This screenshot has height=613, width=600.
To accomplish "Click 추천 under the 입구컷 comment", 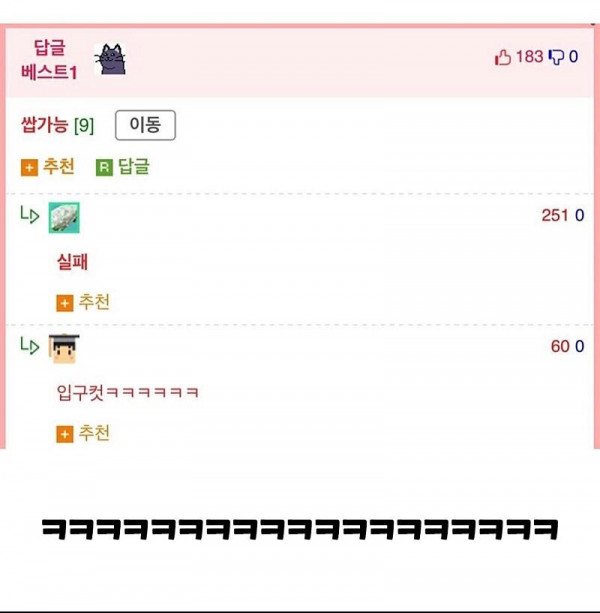I will click(x=94, y=433).
